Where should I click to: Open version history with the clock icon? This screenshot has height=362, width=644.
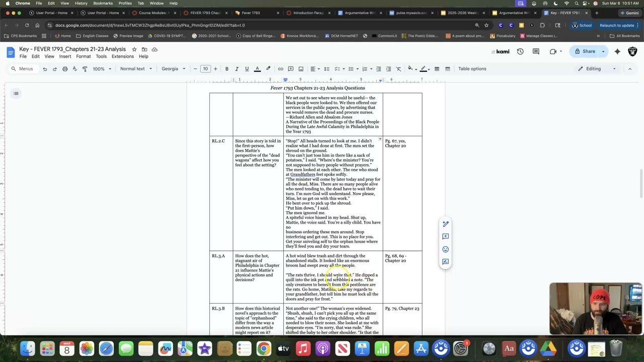point(520,51)
